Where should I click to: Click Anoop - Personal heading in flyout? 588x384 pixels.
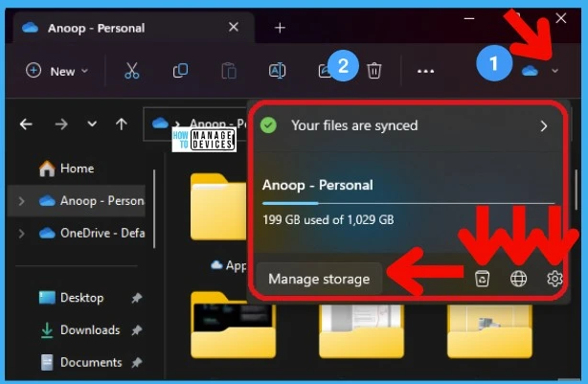[318, 185]
